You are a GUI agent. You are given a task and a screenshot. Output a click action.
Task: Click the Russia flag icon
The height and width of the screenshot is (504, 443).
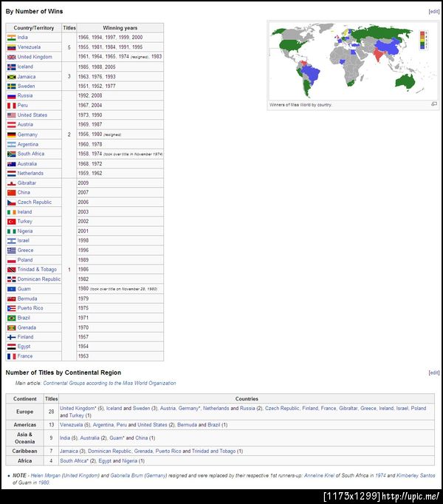(x=12, y=96)
